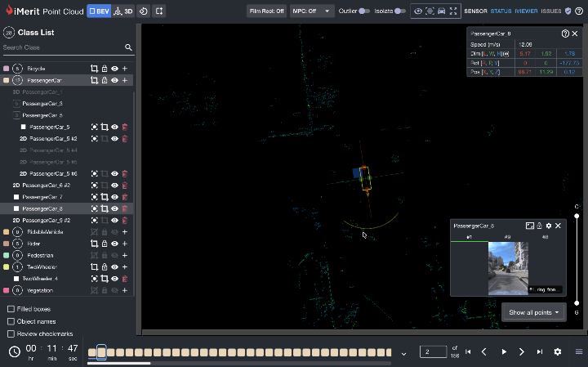Open camera preview panel settings gear
Screen dimensions: 588x367
549,226
